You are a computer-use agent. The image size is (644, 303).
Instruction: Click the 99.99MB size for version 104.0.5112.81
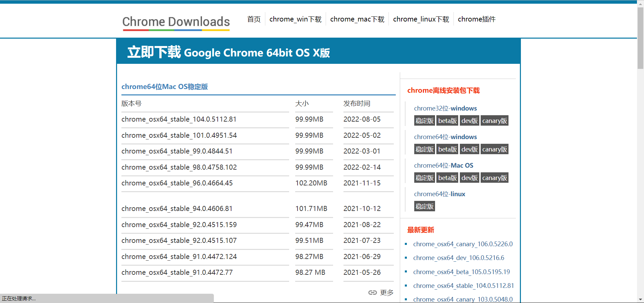(x=309, y=119)
